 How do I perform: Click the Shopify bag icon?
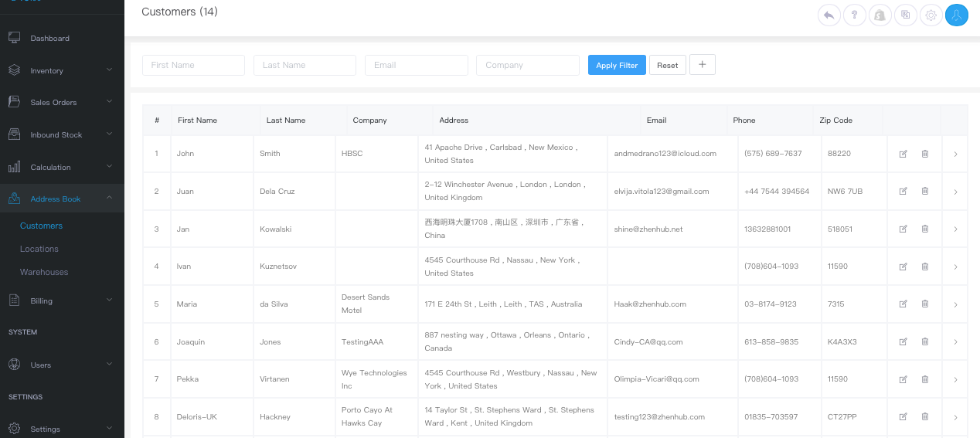880,15
